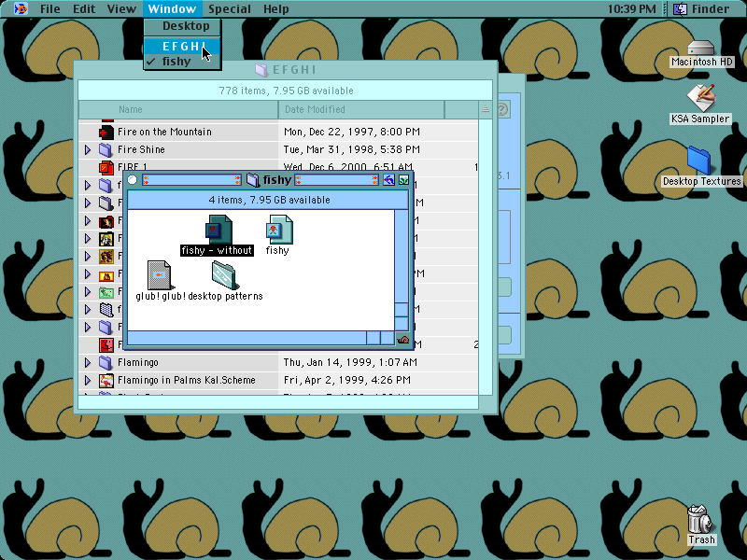
Task: Select the Flamingo in Palms Kal.Scheme file icon
Action: 106,380
